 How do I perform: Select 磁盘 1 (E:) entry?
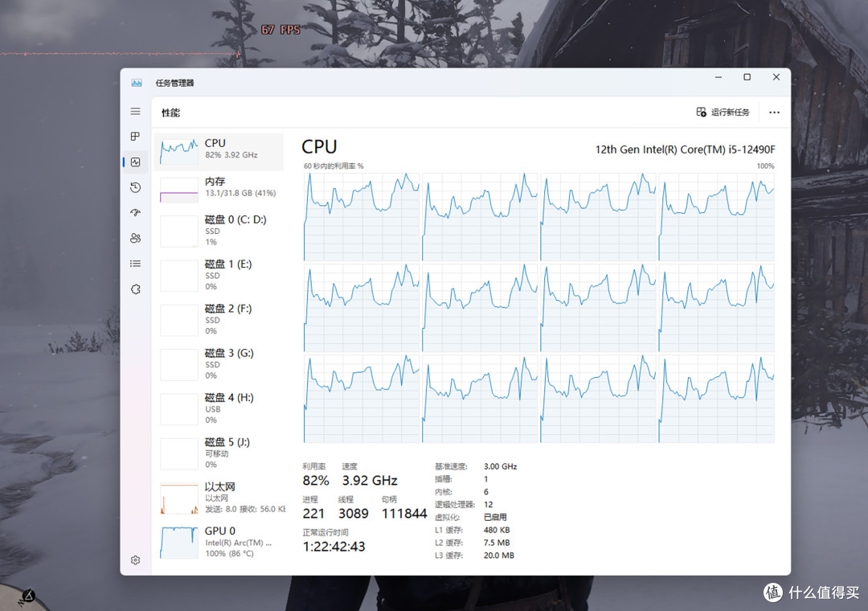tap(219, 275)
